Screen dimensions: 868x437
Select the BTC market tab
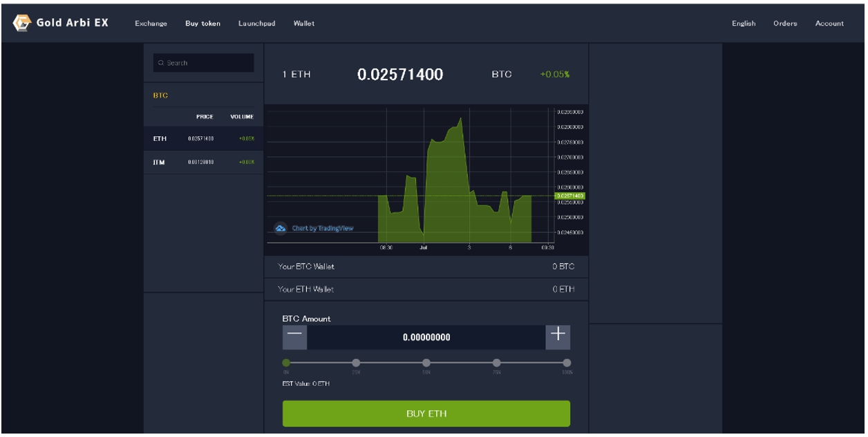160,95
